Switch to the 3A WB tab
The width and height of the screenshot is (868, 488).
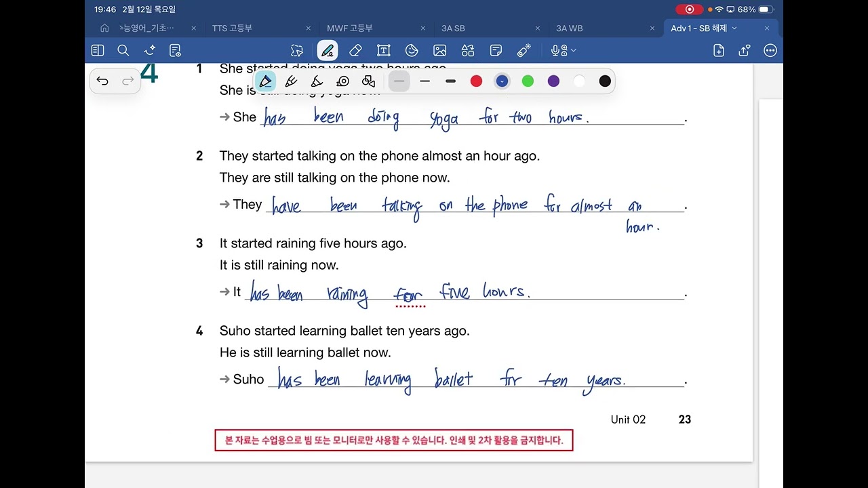click(570, 28)
